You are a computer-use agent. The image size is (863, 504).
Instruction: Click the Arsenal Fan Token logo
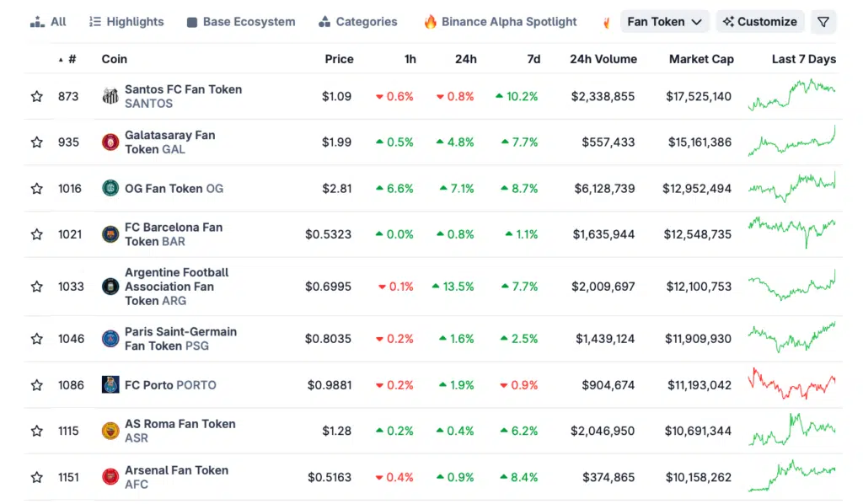110,477
